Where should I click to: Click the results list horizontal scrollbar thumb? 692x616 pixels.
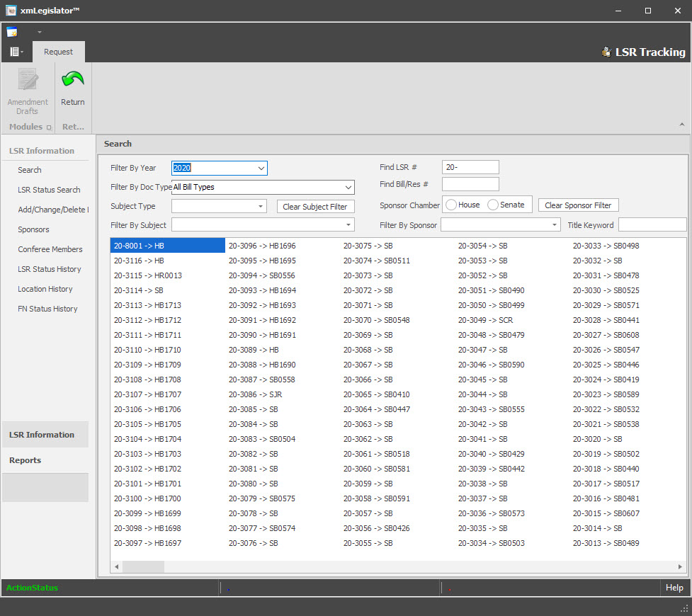(x=144, y=566)
